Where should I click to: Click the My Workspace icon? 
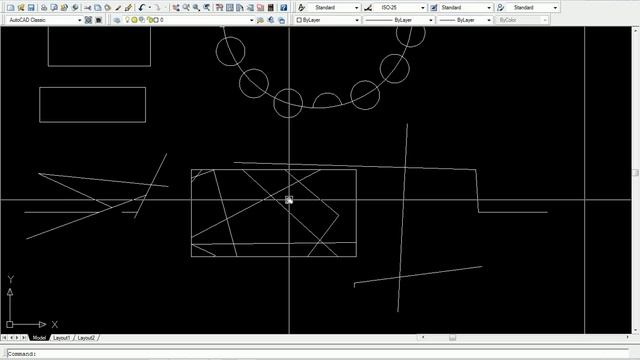click(x=99, y=20)
